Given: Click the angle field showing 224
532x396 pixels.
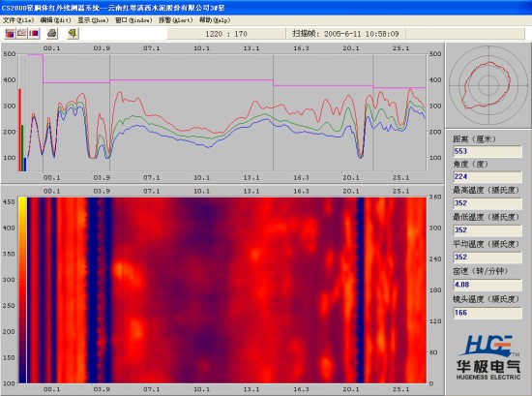Looking at the screenshot, I should (x=488, y=177).
